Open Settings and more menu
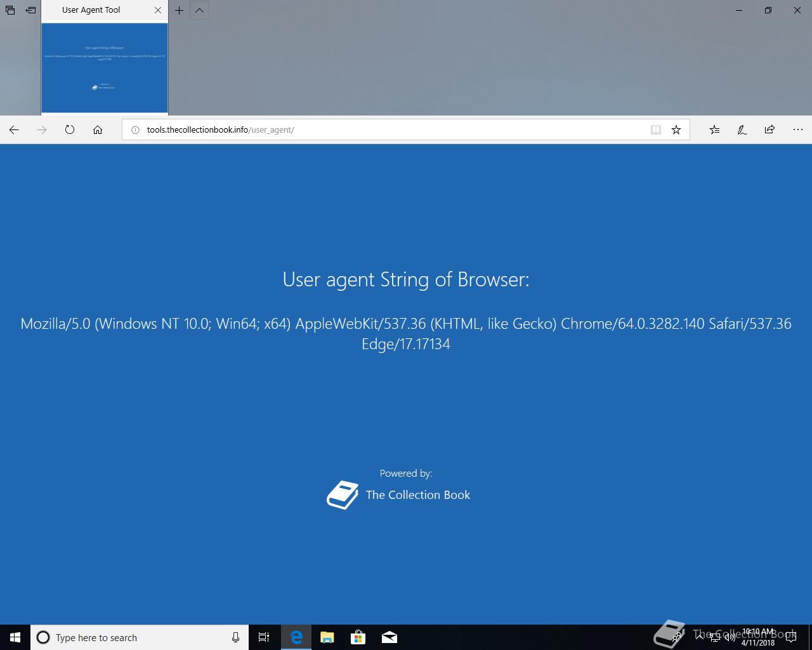 point(798,129)
